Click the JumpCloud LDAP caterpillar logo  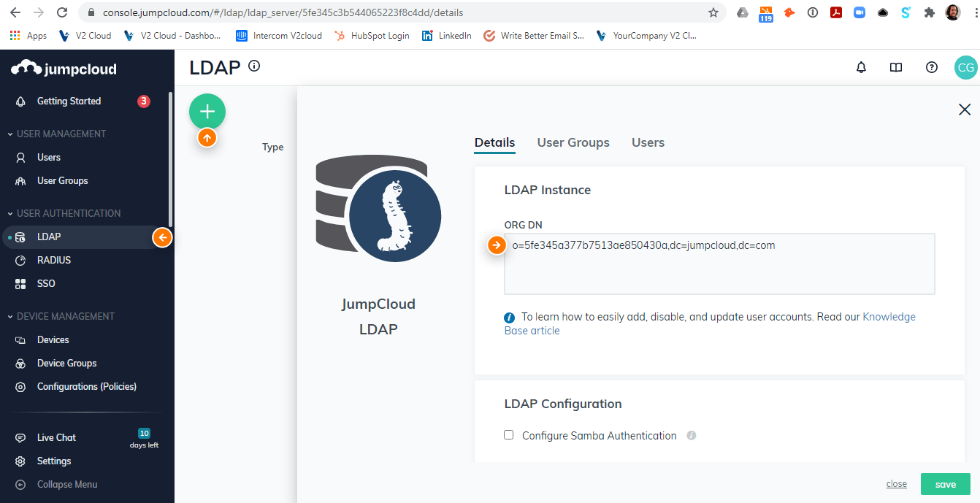378,209
